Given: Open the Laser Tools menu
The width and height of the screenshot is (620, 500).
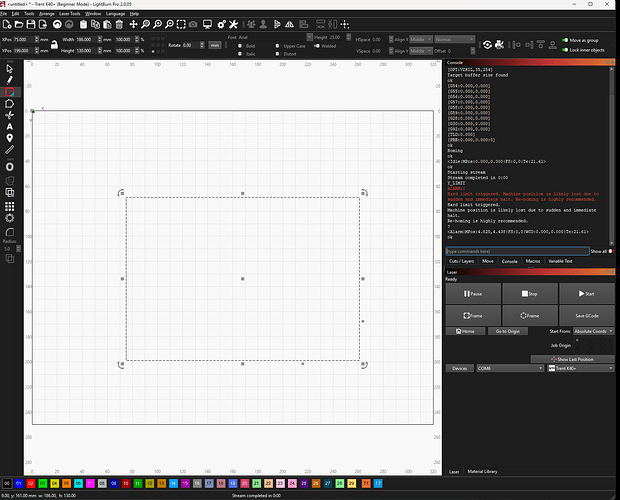Looking at the screenshot, I should [x=68, y=13].
